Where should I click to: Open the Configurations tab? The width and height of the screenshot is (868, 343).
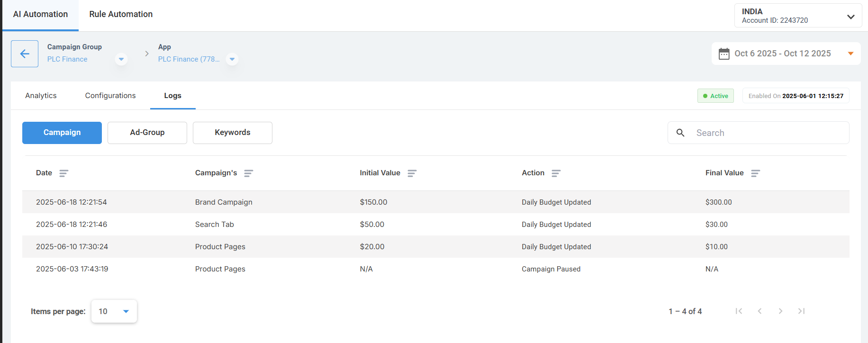[110, 96]
